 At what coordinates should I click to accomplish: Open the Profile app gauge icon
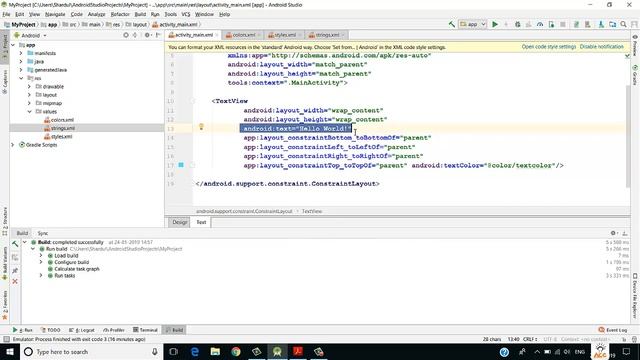click(540, 24)
